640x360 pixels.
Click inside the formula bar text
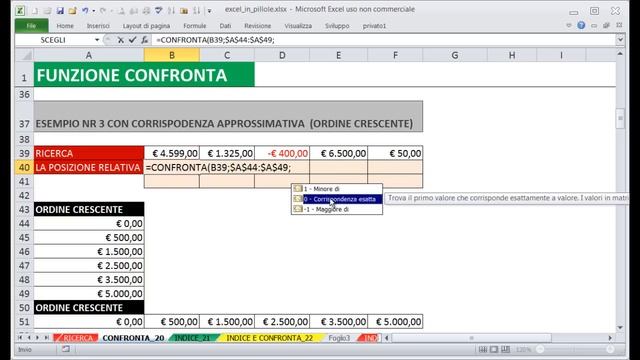(x=216, y=40)
